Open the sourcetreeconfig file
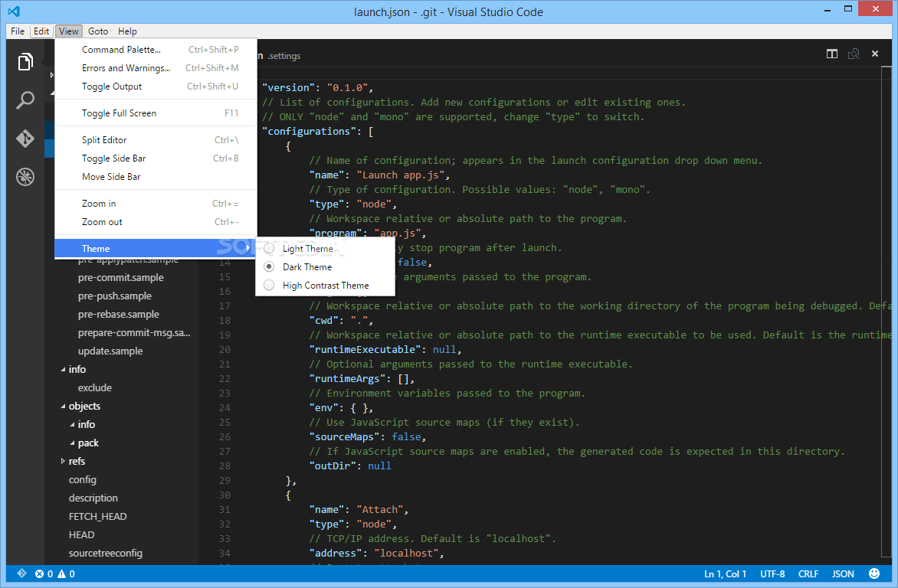Viewport: 898px width, 588px height. coord(106,553)
